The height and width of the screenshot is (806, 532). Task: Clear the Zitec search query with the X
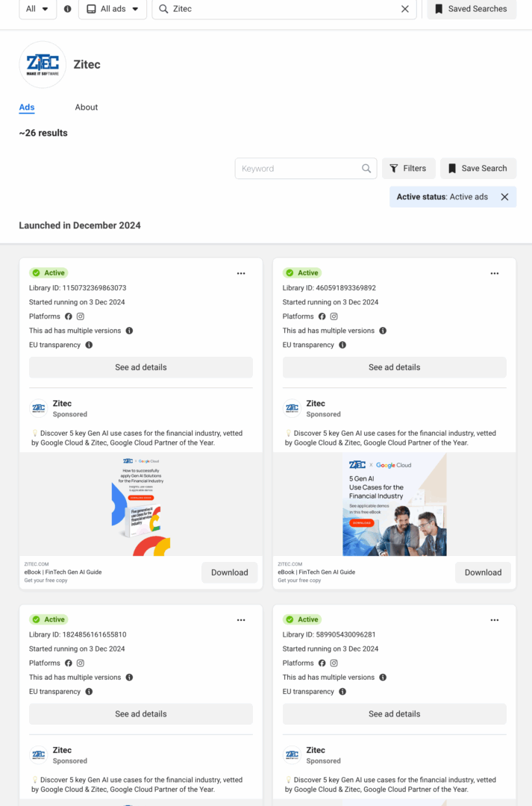click(x=405, y=10)
